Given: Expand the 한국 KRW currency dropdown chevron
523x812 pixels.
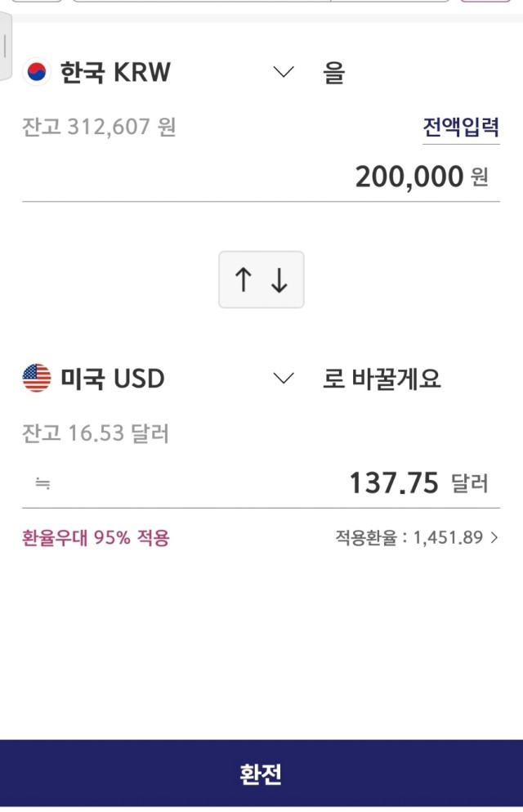Looking at the screenshot, I should (284, 71).
